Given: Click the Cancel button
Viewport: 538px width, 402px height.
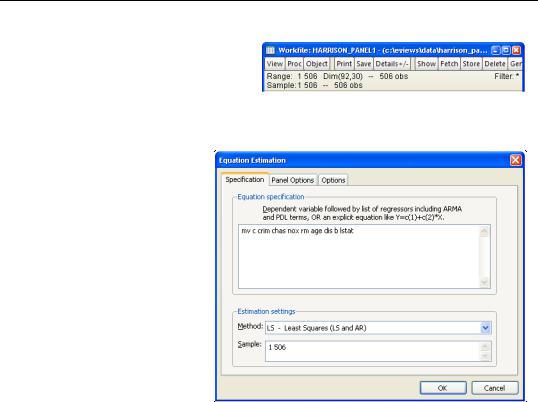Looking at the screenshot, I should 494,388.
